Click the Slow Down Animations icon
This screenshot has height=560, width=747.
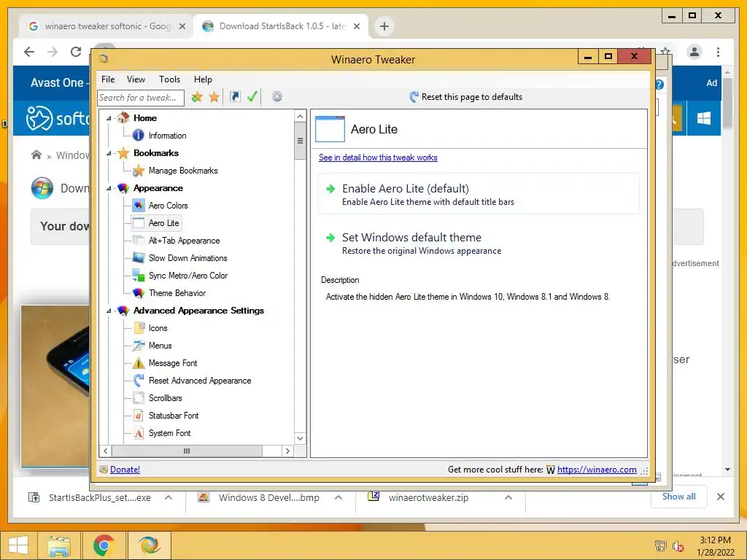138,257
